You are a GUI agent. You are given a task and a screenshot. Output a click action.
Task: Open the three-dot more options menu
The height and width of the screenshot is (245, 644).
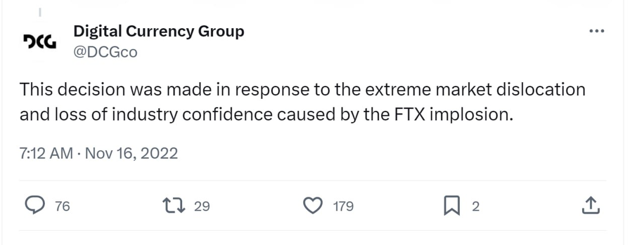click(x=596, y=31)
